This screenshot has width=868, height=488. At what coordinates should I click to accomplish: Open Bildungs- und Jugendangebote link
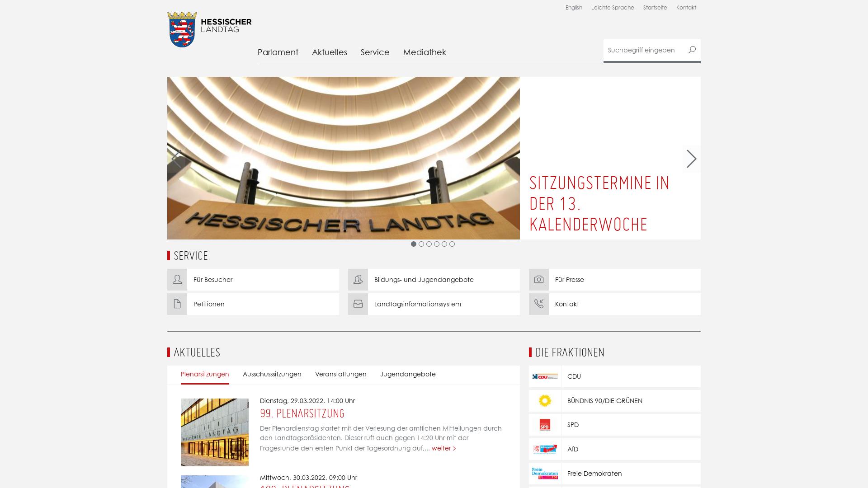(434, 280)
